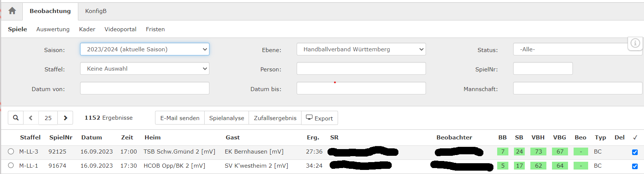
Task: Open the Auswertung submenu
Action: tap(53, 29)
